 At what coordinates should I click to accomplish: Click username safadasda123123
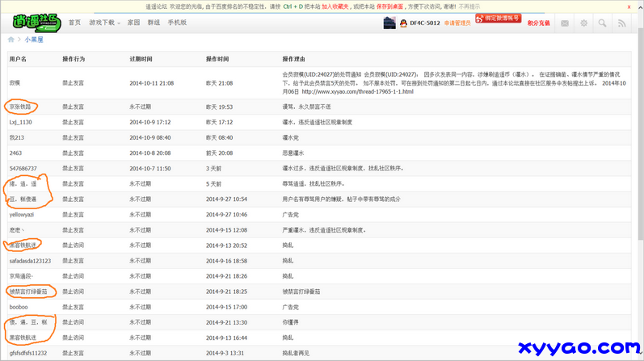(30, 261)
